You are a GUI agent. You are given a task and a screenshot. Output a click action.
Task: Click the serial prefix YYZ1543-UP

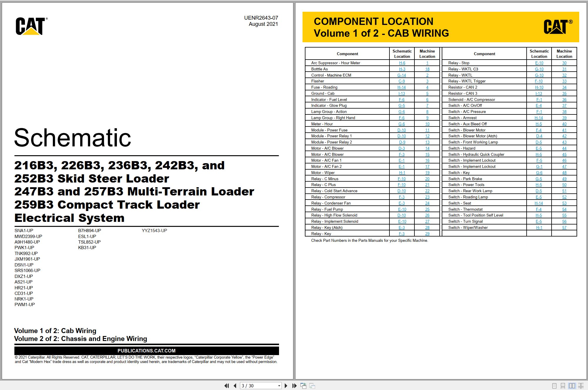point(154,231)
